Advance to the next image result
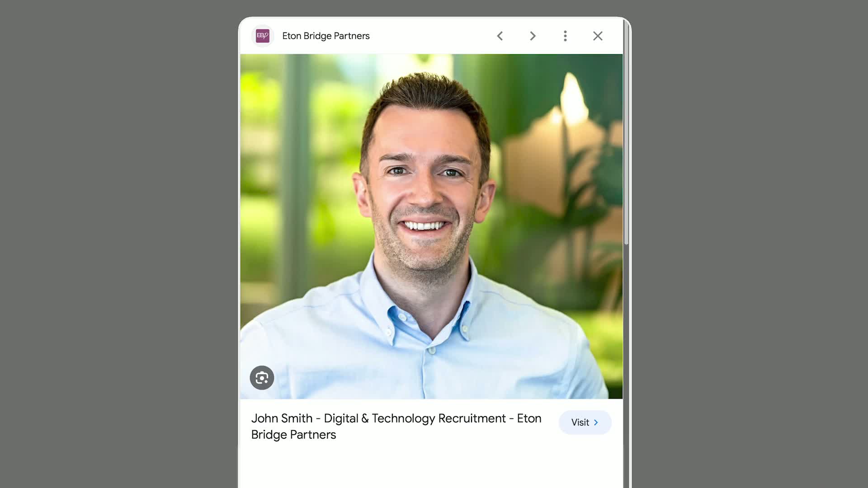Image resolution: width=868 pixels, height=488 pixels. pyautogui.click(x=533, y=36)
